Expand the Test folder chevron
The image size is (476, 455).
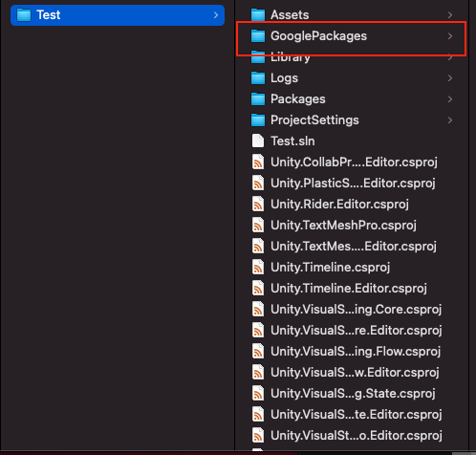[216, 15]
